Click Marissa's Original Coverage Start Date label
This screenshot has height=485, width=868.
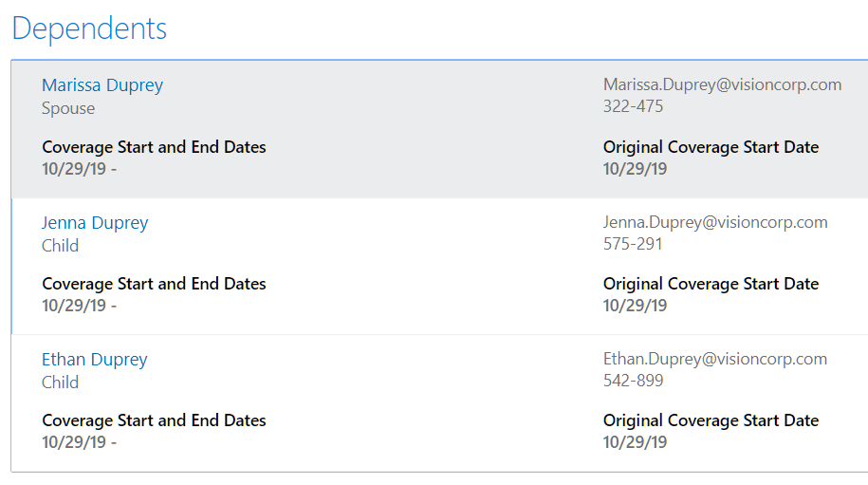(711, 147)
